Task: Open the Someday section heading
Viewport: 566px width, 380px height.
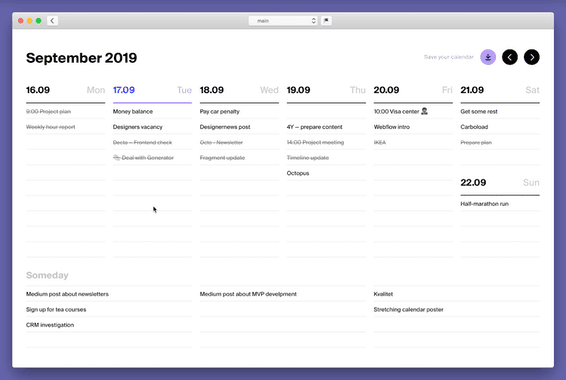Action: [x=47, y=275]
